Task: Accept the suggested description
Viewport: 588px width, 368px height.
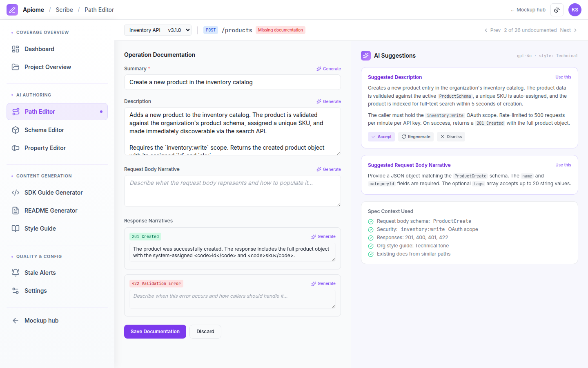Action: pyautogui.click(x=381, y=137)
